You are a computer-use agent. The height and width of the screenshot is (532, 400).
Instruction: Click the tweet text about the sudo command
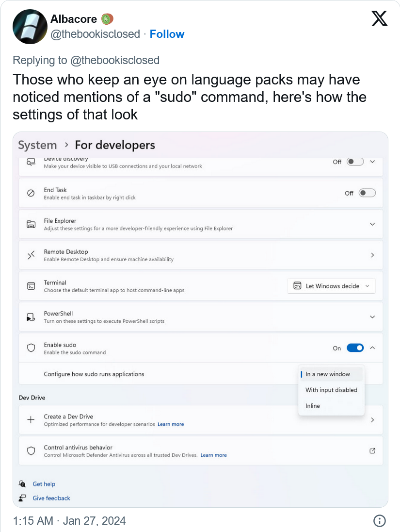click(190, 97)
